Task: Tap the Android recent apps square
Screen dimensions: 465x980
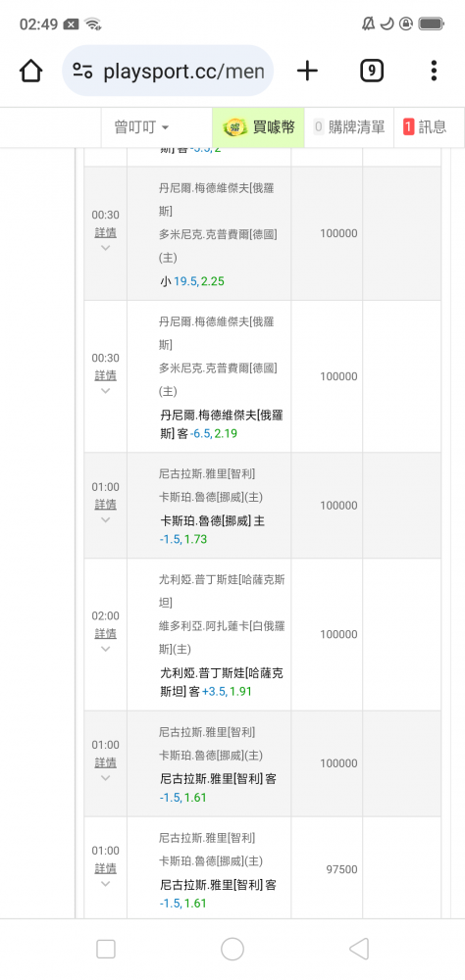Action: click(x=106, y=949)
